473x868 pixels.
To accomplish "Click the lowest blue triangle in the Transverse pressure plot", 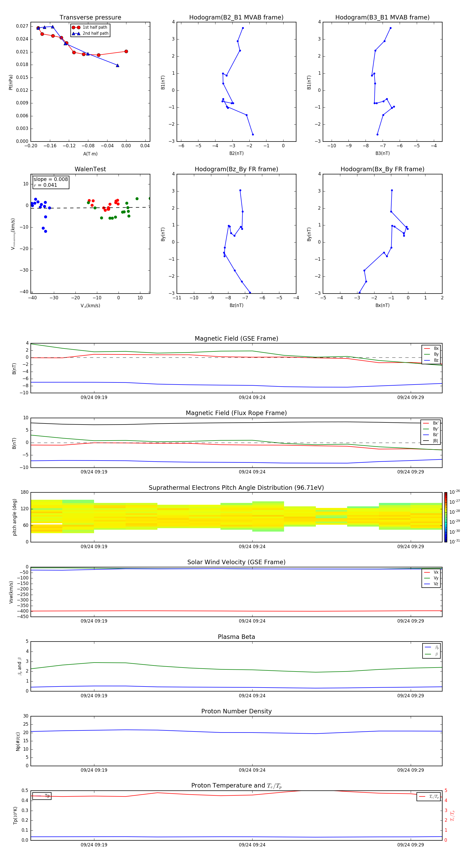I will click(117, 65).
